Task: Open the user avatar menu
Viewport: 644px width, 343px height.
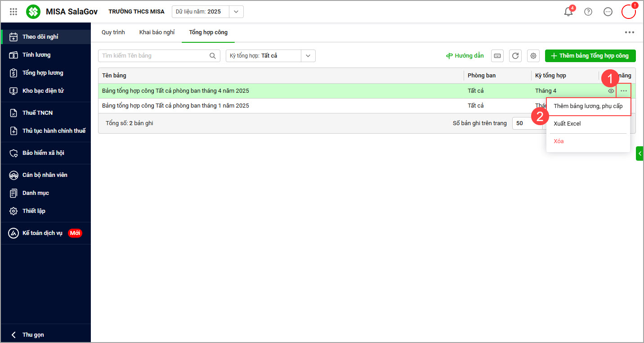Action: click(x=628, y=12)
